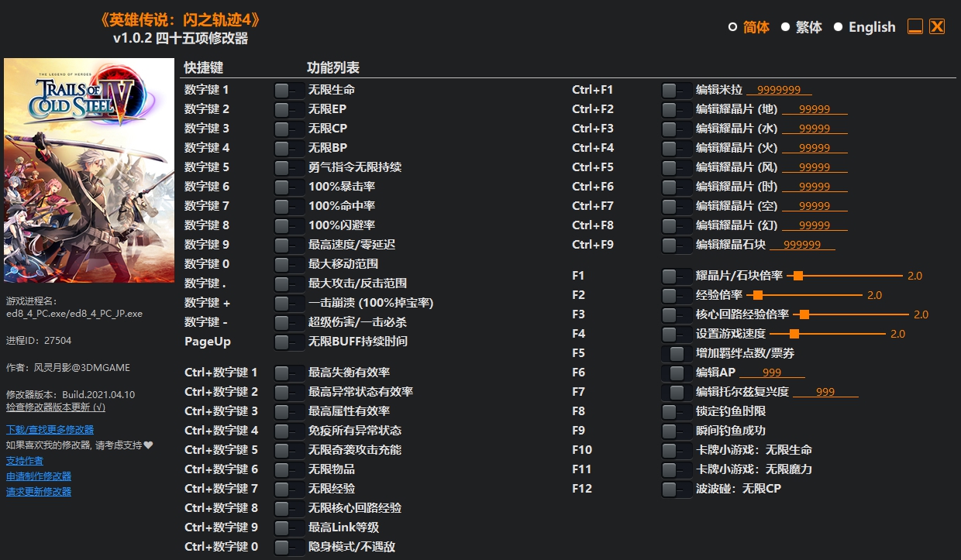Toggle 无限BP switch

pos(289,148)
